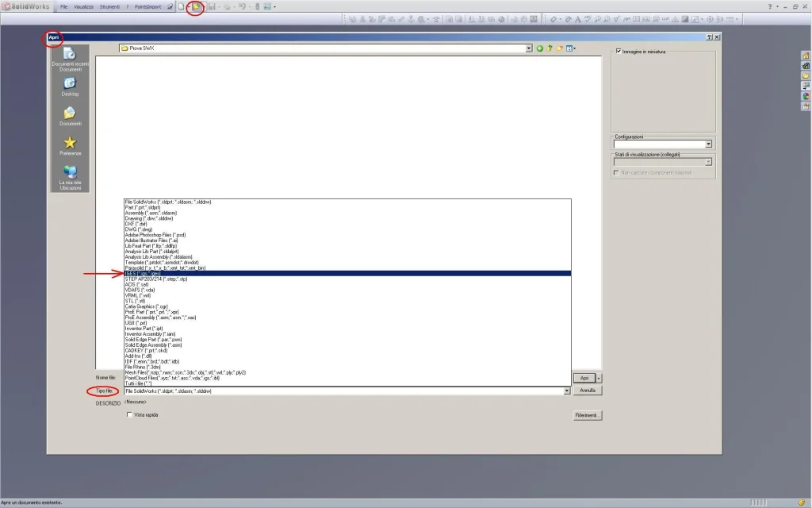Check Non caricare i componenti nascosti

(x=616, y=172)
